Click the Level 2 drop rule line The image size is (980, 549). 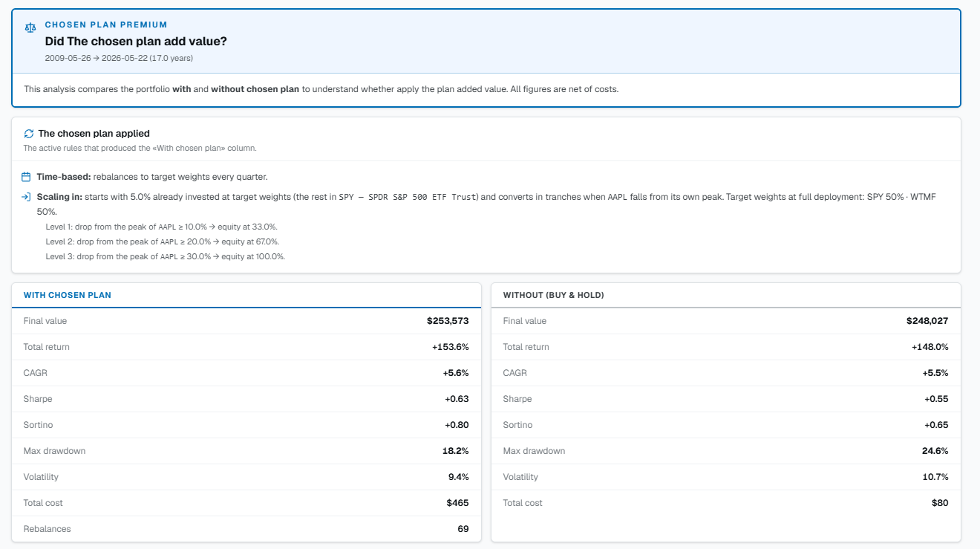point(162,241)
